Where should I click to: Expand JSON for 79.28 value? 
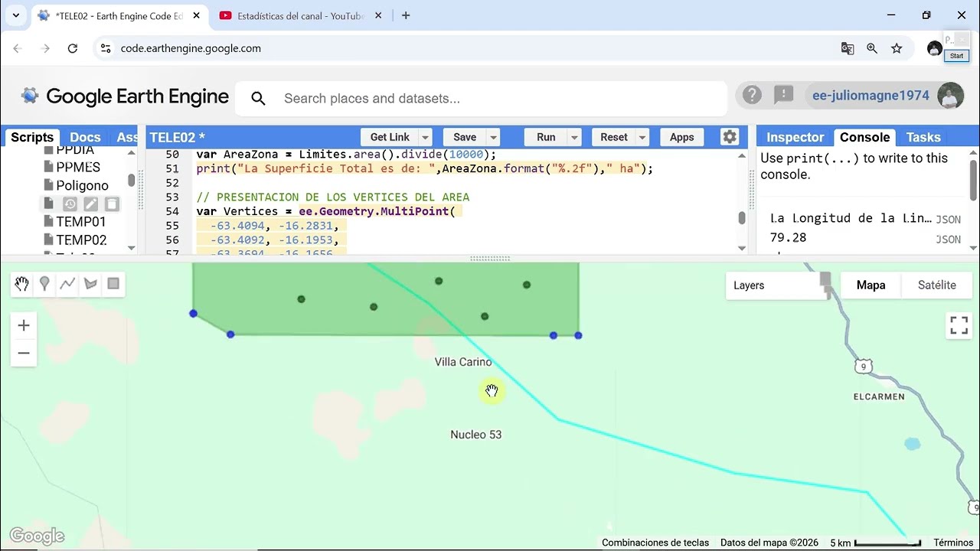tap(948, 240)
